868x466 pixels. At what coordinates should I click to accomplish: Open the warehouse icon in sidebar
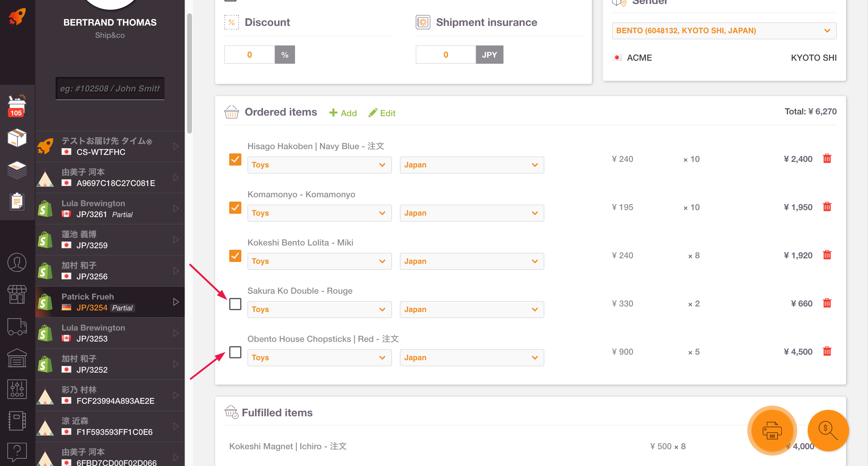pyautogui.click(x=17, y=358)
